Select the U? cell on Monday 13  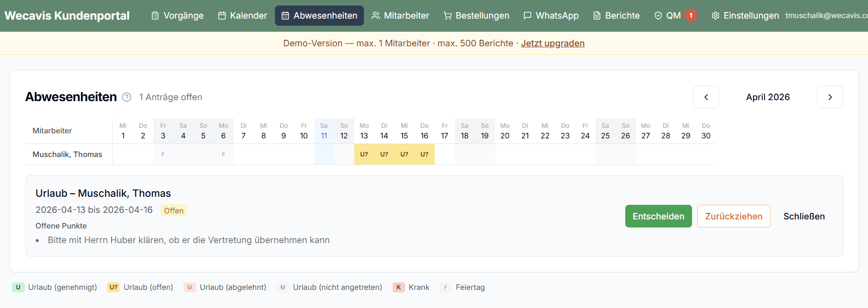364,155
